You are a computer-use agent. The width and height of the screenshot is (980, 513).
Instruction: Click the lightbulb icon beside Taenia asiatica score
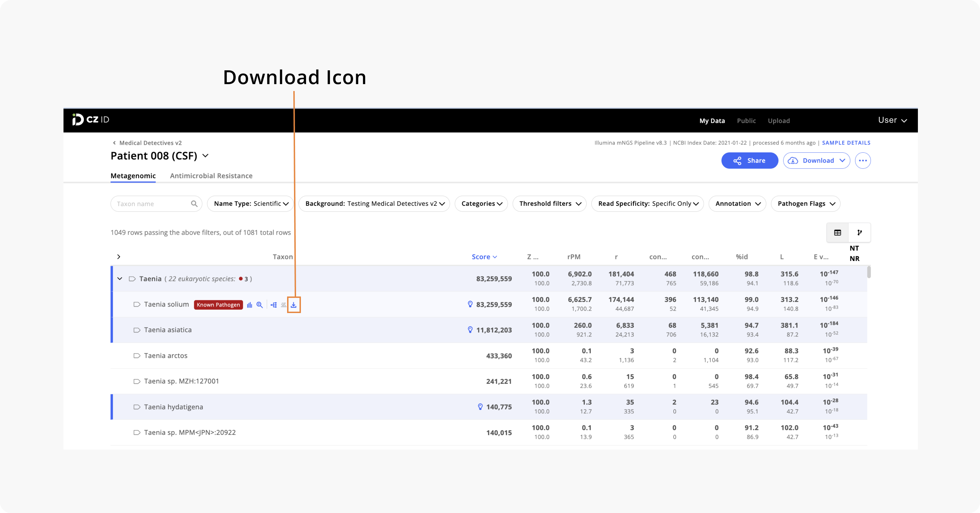click(470, 330)
